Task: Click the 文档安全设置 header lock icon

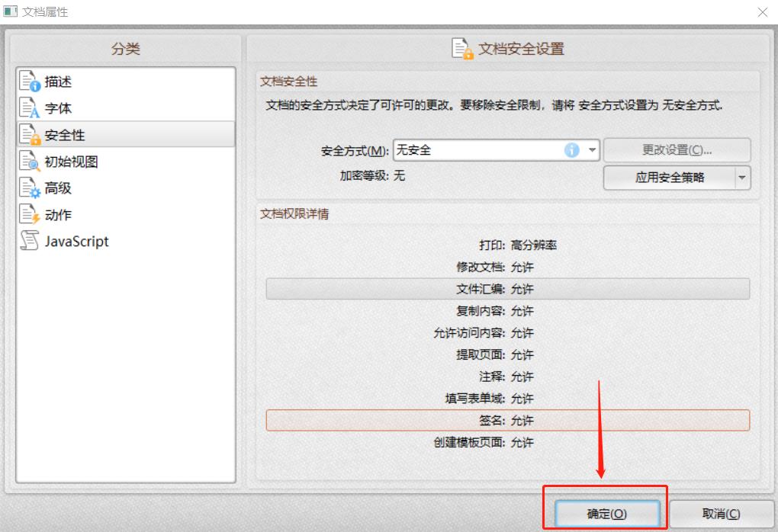Action: click(x=462, y=49)
